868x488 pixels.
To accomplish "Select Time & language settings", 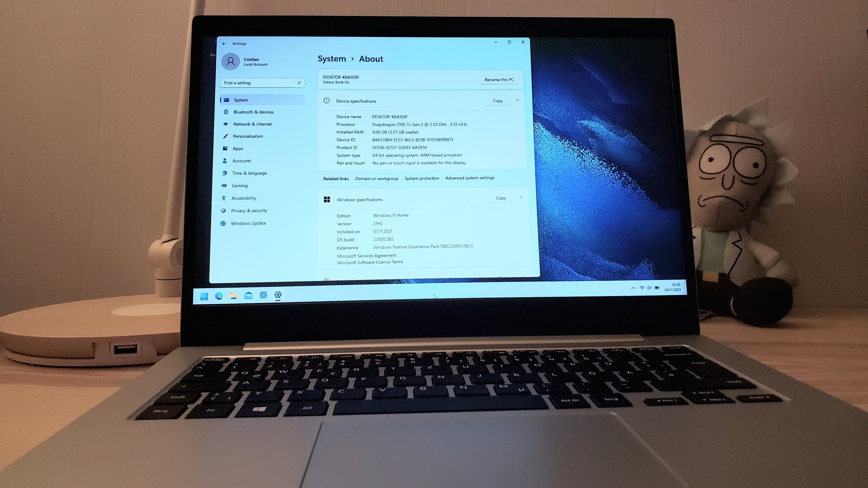I will coord(249,173).
